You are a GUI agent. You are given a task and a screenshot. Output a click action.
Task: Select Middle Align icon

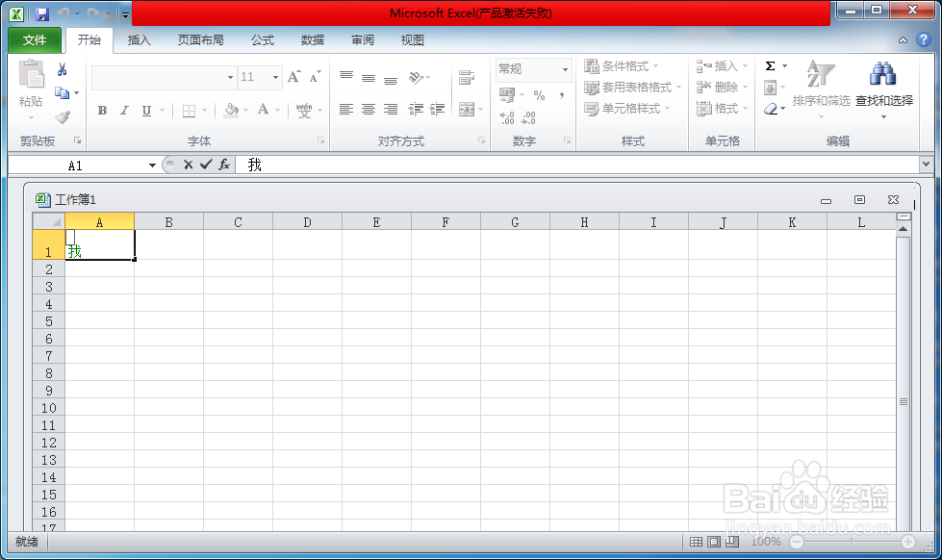(x=369, y=78)
